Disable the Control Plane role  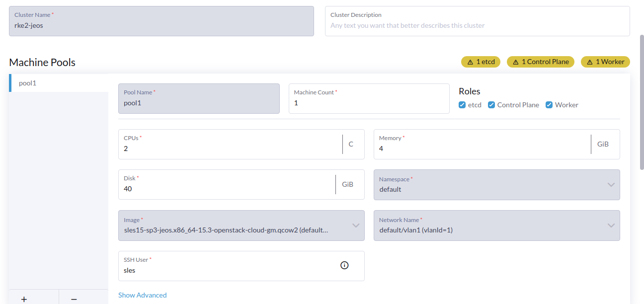[x=491, y=105]
